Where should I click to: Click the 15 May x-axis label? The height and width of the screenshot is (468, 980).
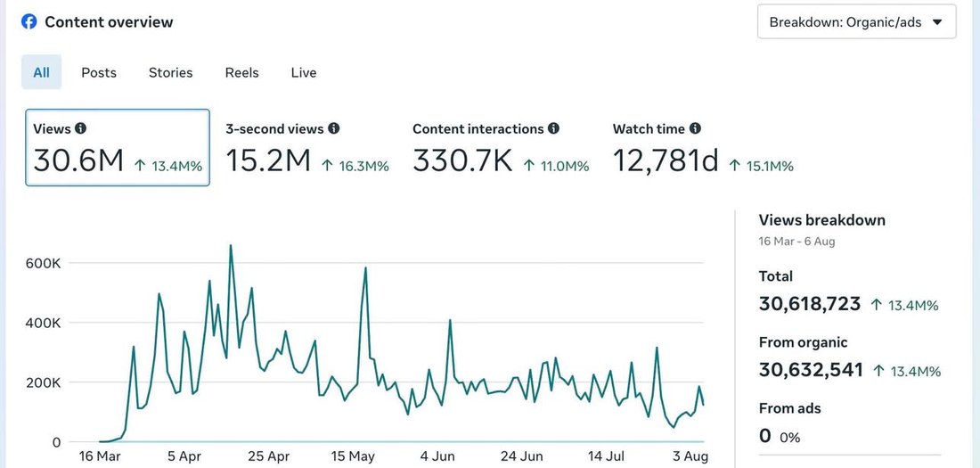[353, 456]
